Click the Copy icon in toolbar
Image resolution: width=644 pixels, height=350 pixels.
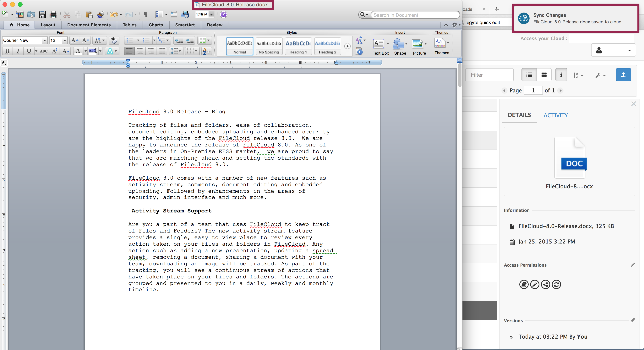click(78, 14)
